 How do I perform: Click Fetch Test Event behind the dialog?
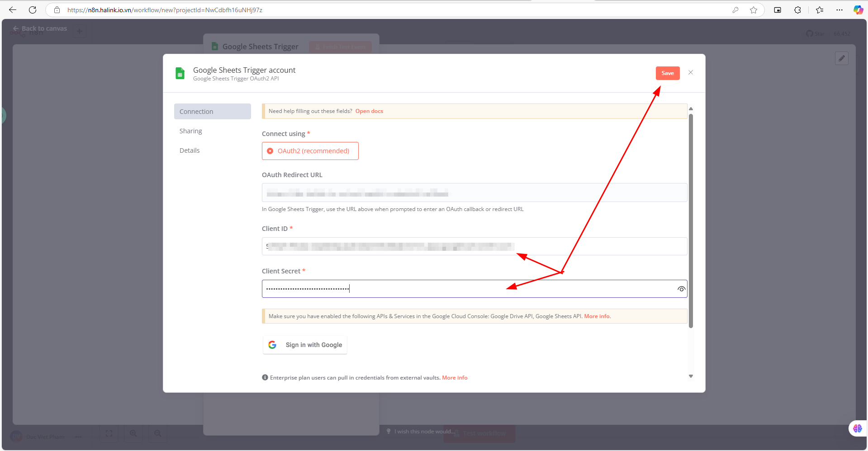[x=341, y=47]
